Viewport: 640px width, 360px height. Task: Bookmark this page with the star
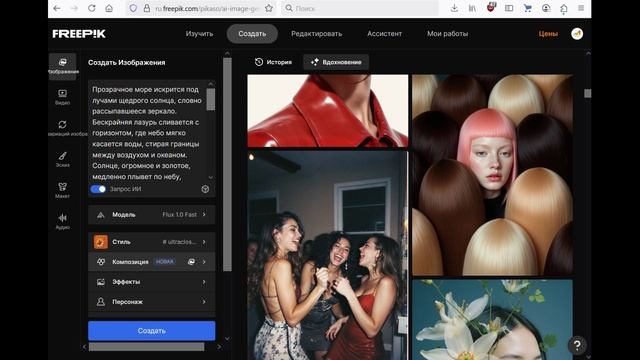click(x=269, y=8)
